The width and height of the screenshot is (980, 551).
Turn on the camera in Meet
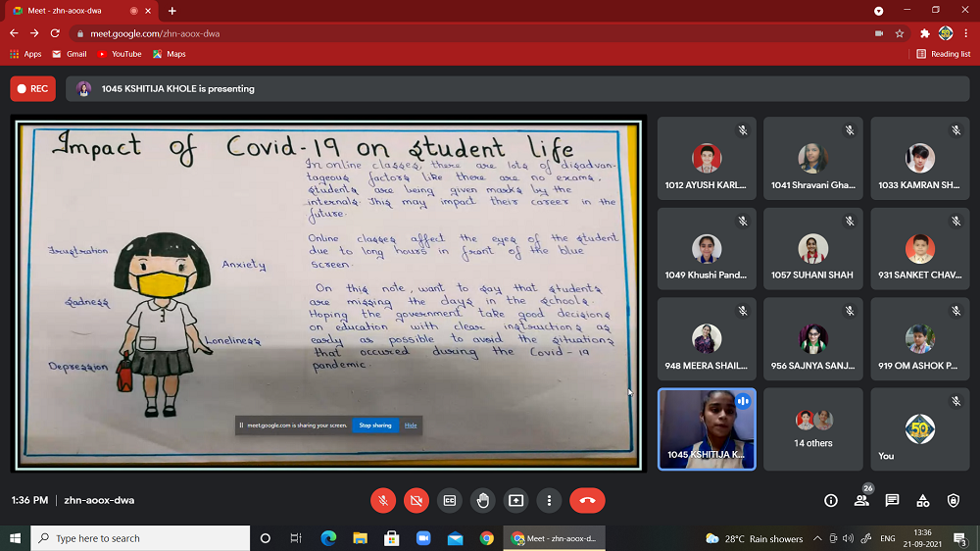tap(416, 500)
